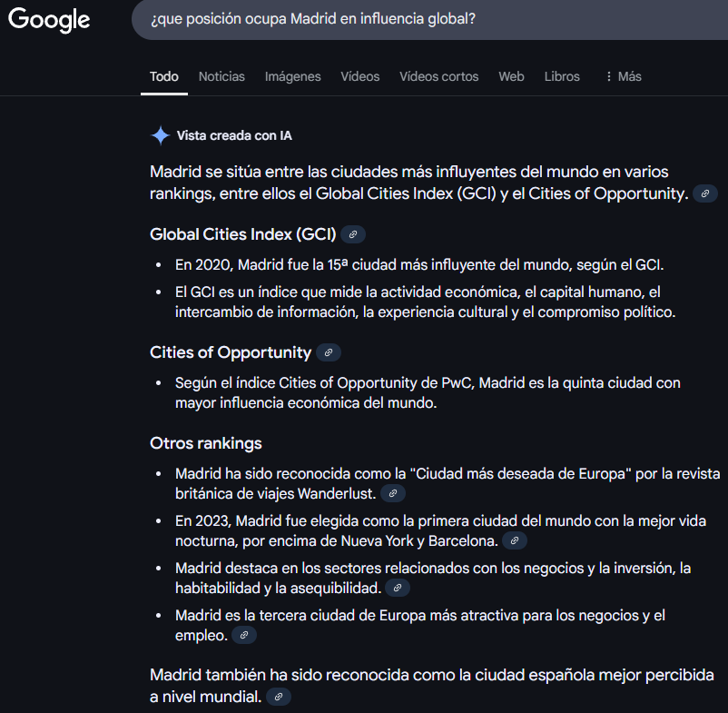This screenshot has width=728, height=713.
Task: Switch to the Vídeos cortos tab
Action: (438, 76)
